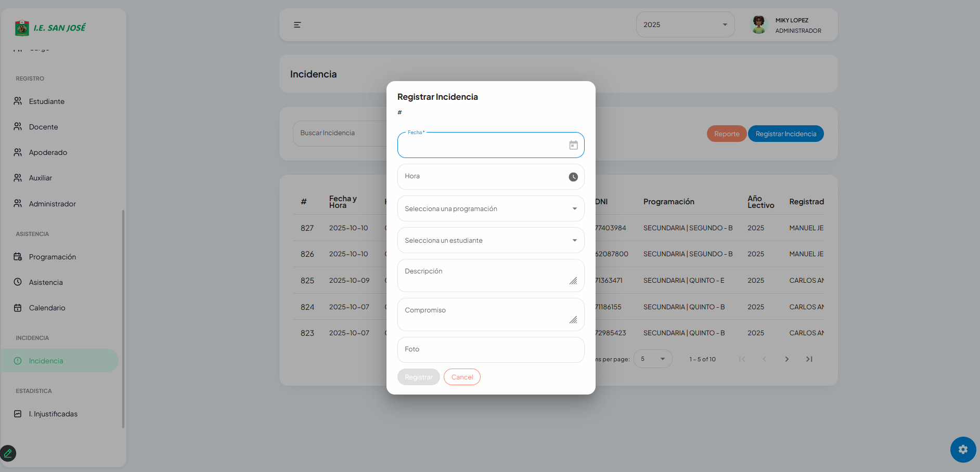
Task: Click the green pencil edit icon
Action: click(x=8, y=453)
